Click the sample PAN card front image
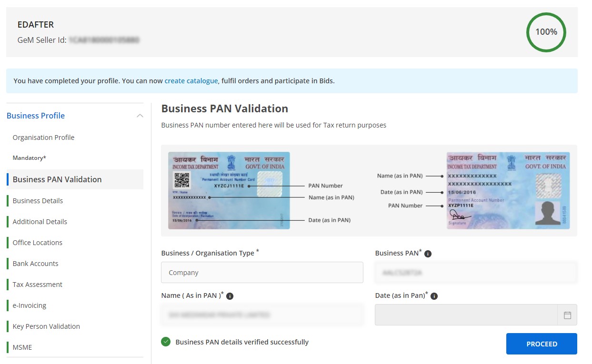 [229, 190]
